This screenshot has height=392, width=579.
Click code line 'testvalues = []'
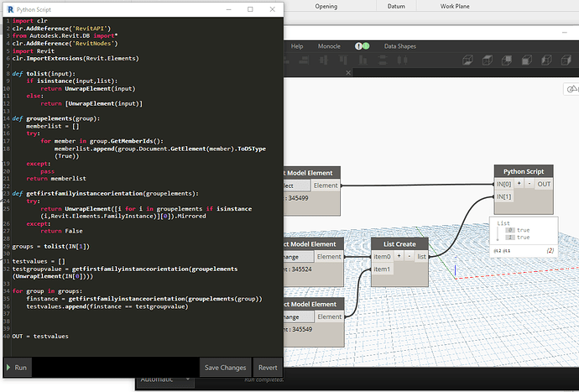[x=39, y=261]
